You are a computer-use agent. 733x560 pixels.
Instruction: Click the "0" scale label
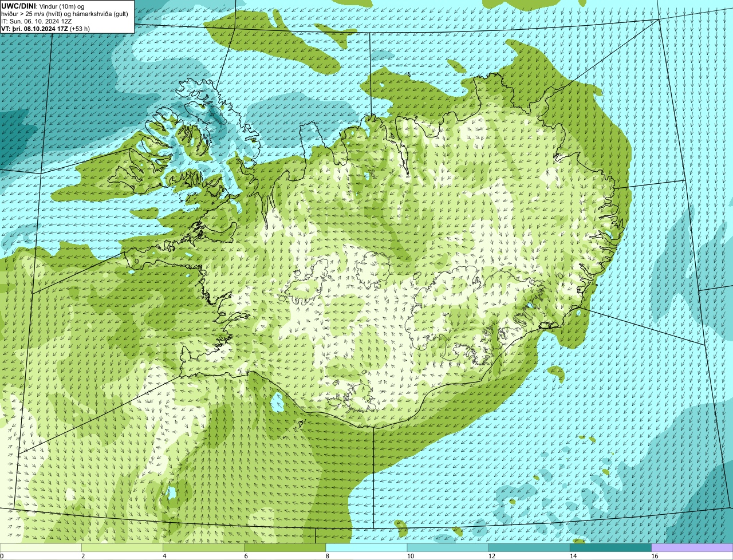click(x=2, y=556)
